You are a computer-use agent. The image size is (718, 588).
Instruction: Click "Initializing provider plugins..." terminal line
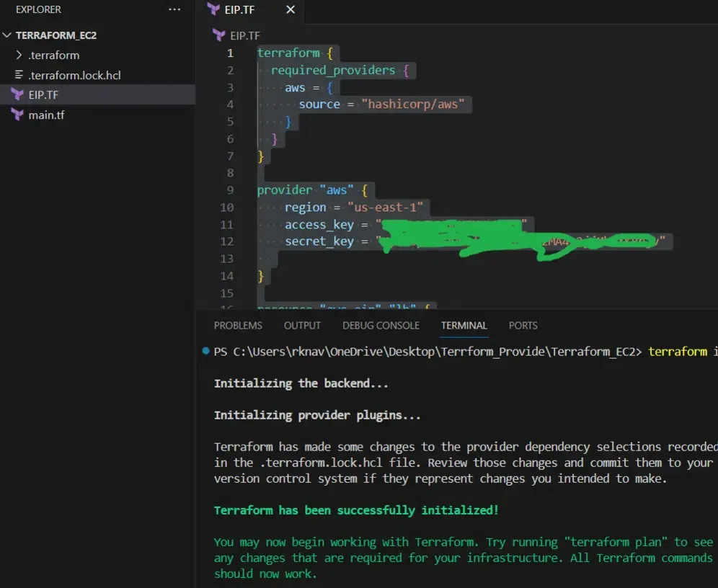click(x=317, y=416)
